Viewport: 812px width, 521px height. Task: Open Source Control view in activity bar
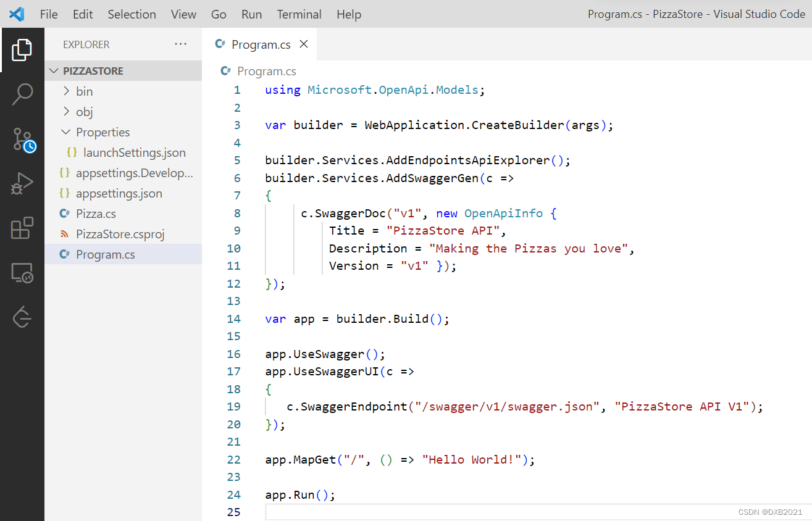point(23,140)
